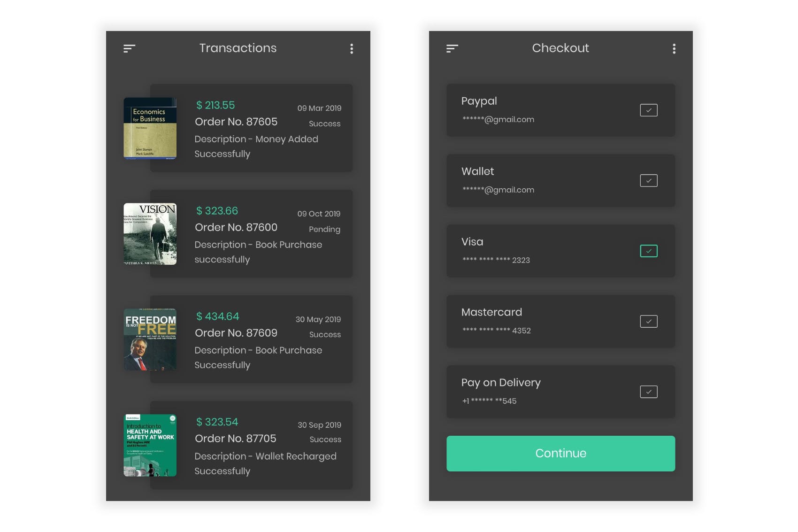
Task: Enable the Paypal payment checkbox
Action: click(x=648, y=110)
